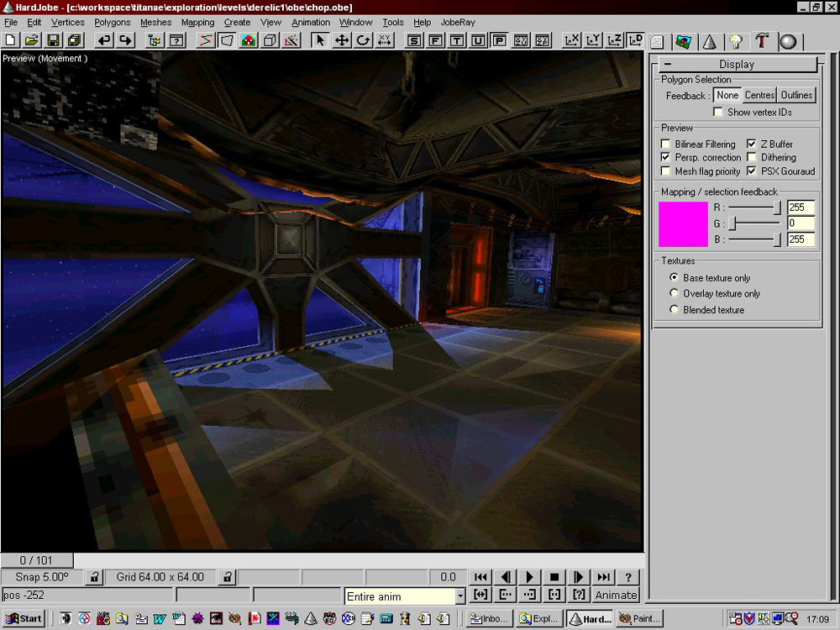Open the hammer tools panel tab
Image resolution: width=840 pixels, height=630 pixels.
click(762, 41)
